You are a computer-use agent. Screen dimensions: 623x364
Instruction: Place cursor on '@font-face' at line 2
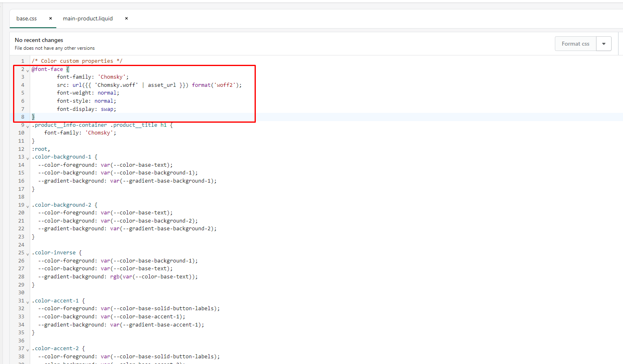tap(47, 69)
